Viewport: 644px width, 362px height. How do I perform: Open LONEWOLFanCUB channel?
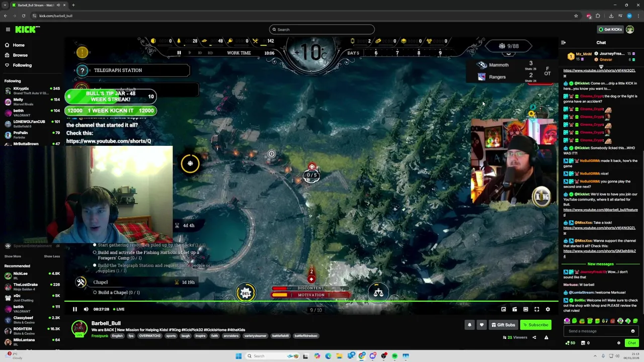(32, 123)
